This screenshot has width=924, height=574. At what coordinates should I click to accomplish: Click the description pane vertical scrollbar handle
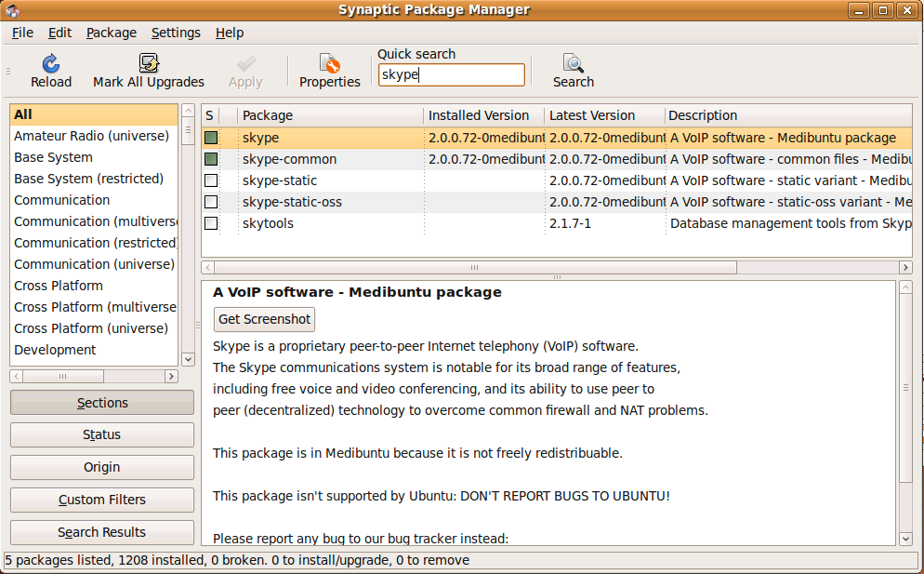pyautogui.click(x=905, y=388)
